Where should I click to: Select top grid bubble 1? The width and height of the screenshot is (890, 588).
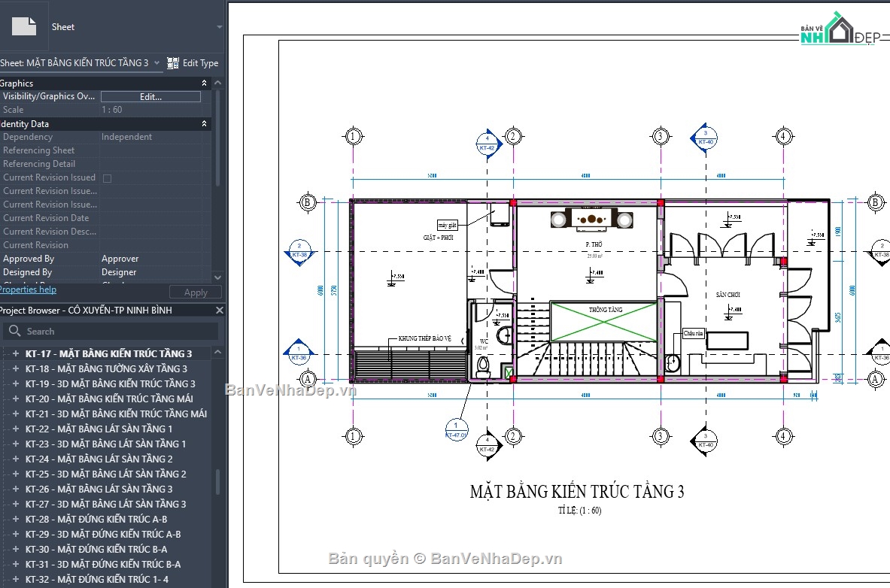(x=353, y=136)
